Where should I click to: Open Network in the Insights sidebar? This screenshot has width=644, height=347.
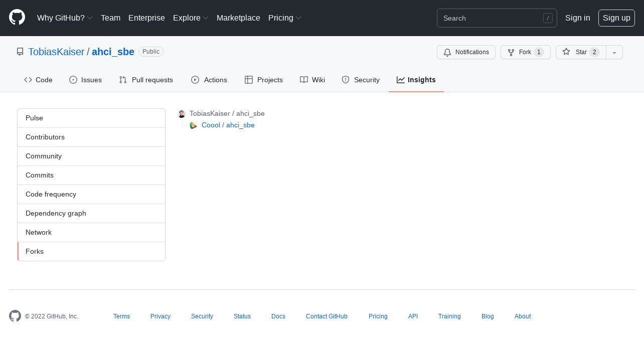point(91,232)
